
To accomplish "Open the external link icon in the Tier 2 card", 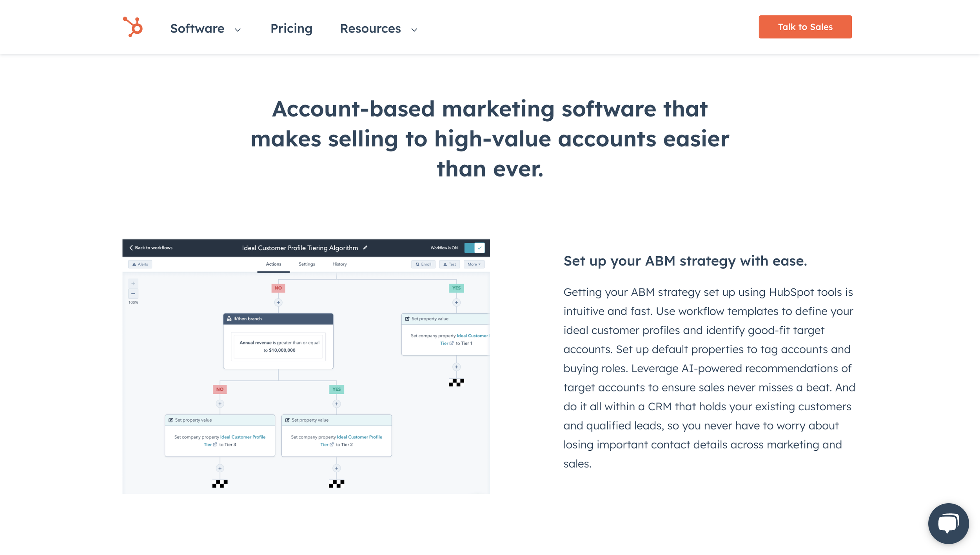I will [x=332, y=444].
